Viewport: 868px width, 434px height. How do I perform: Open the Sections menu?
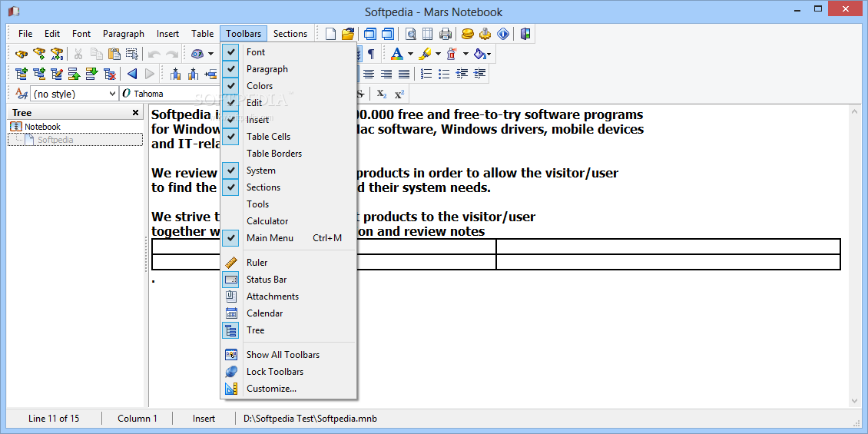[x=290, y=34]
